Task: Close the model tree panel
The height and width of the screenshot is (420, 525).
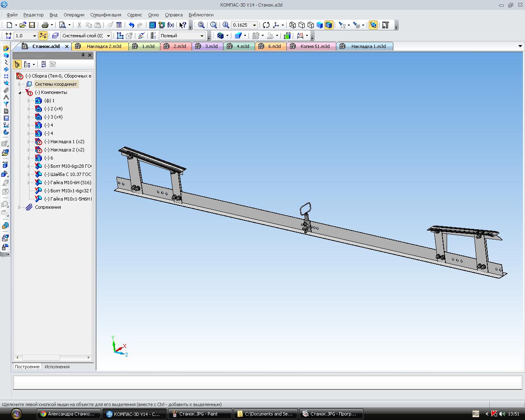Action: click(x=90, y=55)
